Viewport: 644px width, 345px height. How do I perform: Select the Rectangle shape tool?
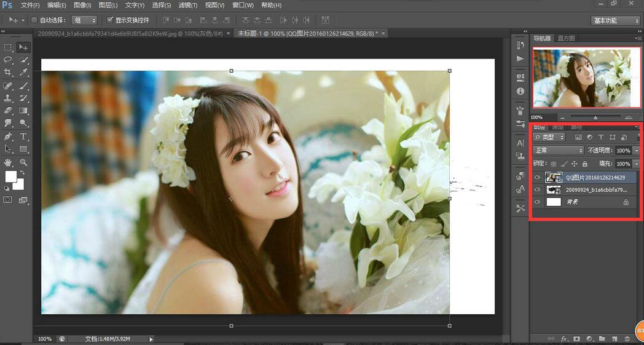click(x=23, y=148)
